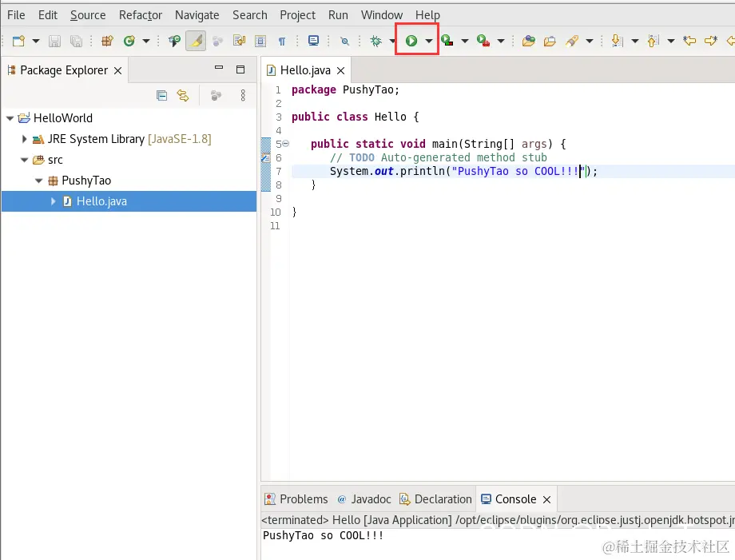This screenshot has height=560, width=735.
Task: Toggle Block Selection Mode
Action: pyautogui.click(x=260, y=42)
